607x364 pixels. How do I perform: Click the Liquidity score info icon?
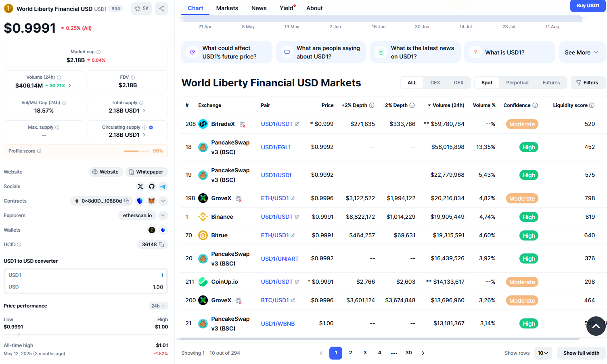[592, 105]
